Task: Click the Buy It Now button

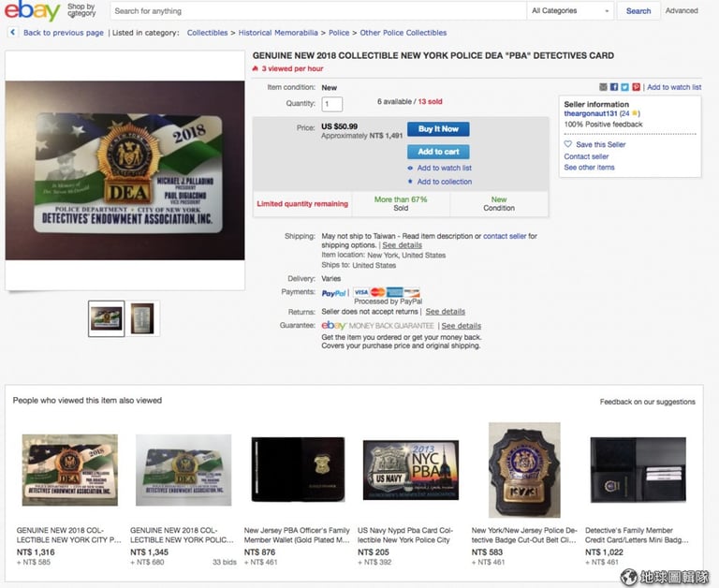Action: (438, 129)
